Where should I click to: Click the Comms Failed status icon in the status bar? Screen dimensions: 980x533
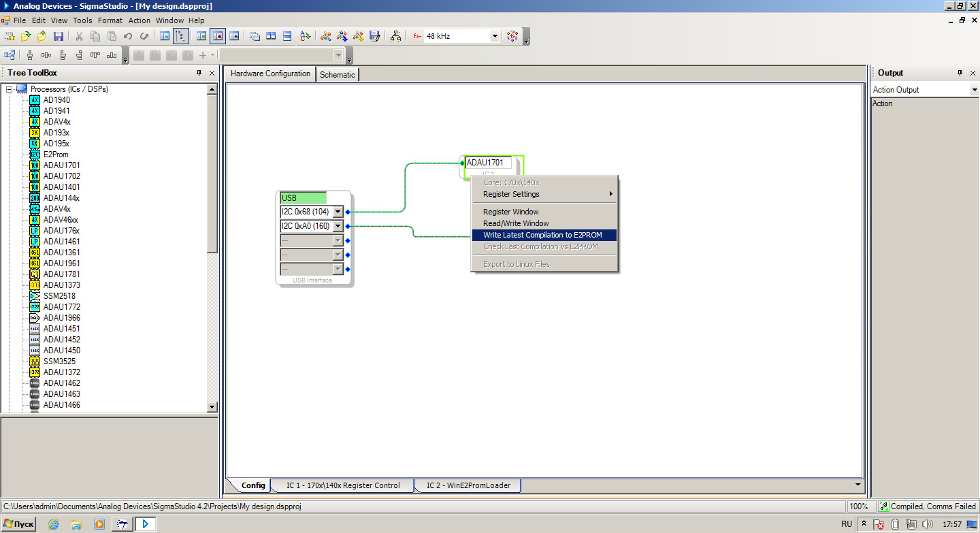coord(884,506)
